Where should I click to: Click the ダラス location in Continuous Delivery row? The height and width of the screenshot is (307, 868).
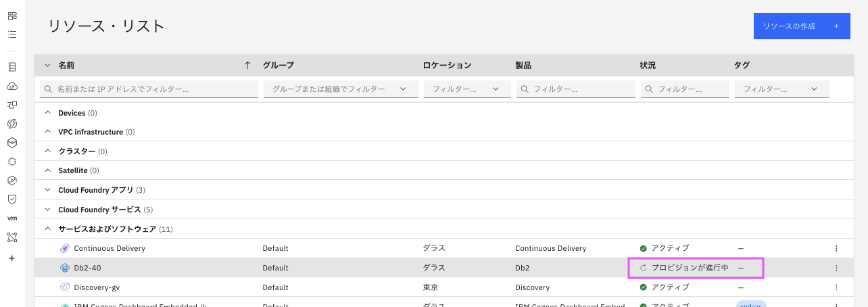[434, 248]
